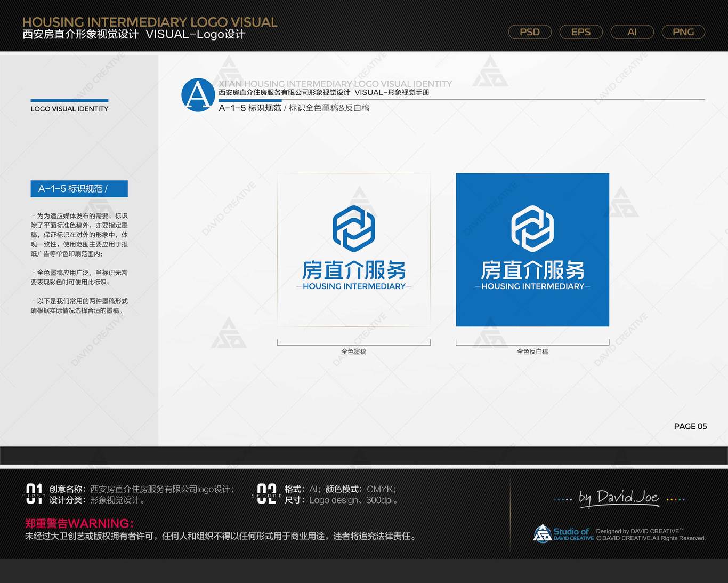Click '设计分类：形象视觉设计' line
728x583 pixels.
[97, 500]
